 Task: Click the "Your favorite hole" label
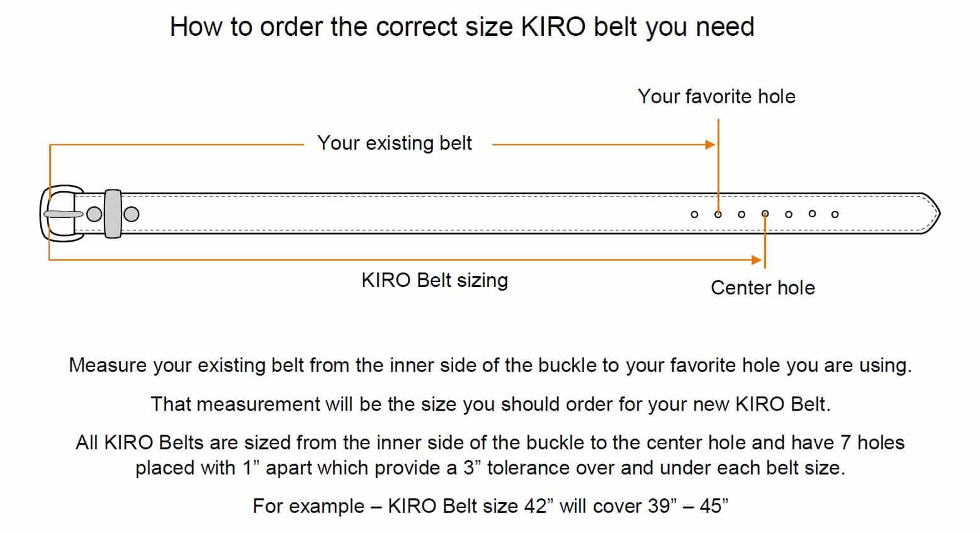pyautogui.click(x=716, y=96)
